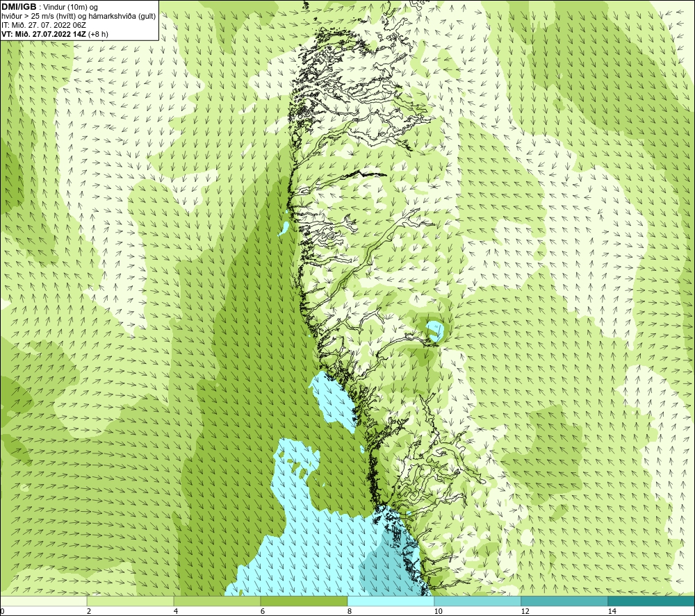Click the scale label '4'
The width and height of the screenshot is (695, 616).
(176, 611)
